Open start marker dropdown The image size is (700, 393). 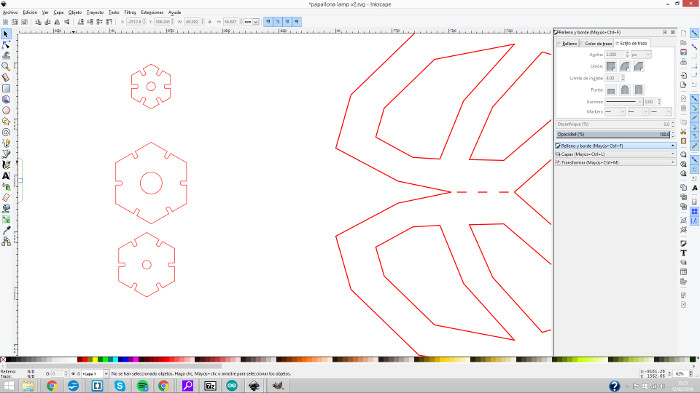615,112
